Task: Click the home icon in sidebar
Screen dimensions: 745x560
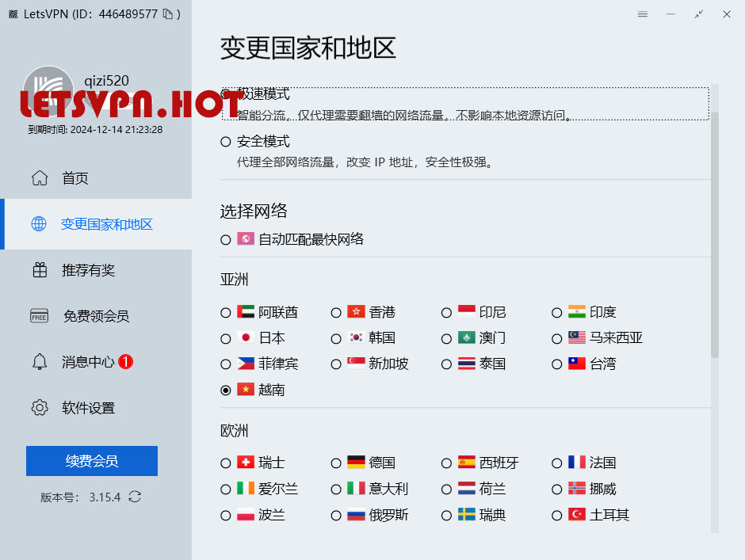Action: click(x=40, y=178)
